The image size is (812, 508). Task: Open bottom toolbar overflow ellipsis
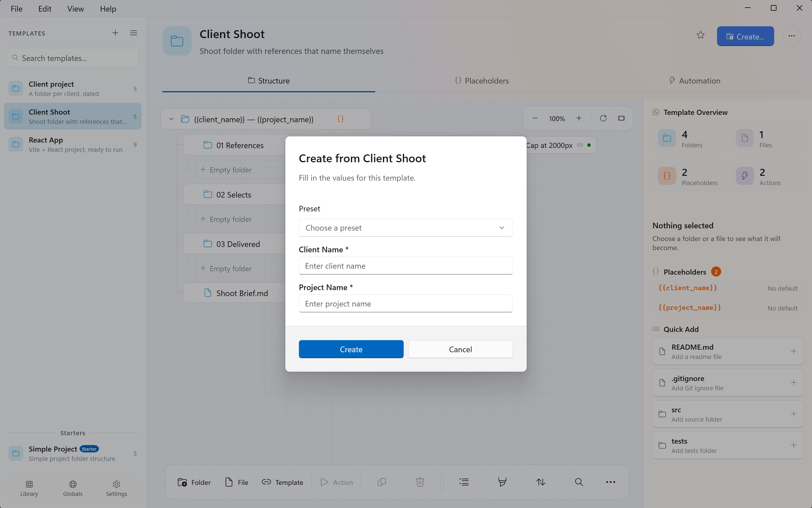click(x=611, y=482)
